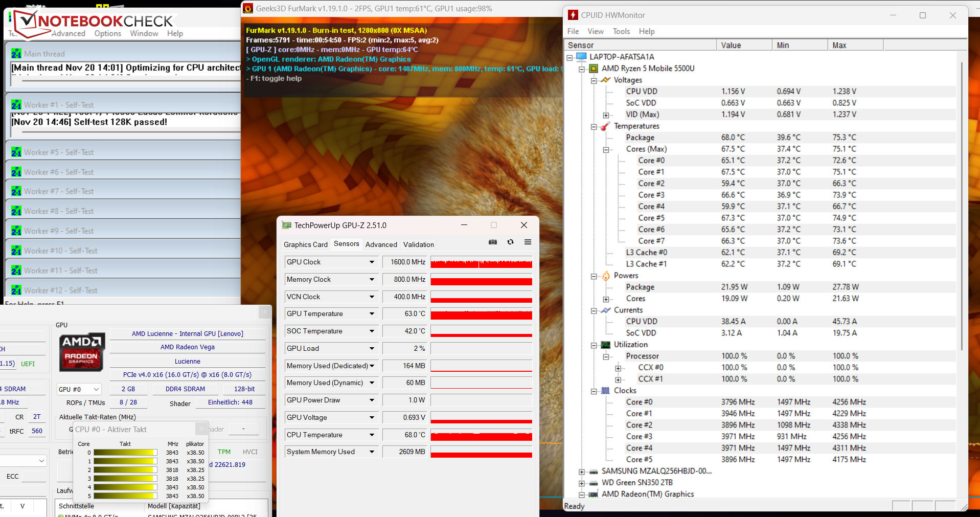This screenshot has height=517, width=980.
Task: Collapse the Cores (Max) temperature node
Action: (x=606, y=150)
